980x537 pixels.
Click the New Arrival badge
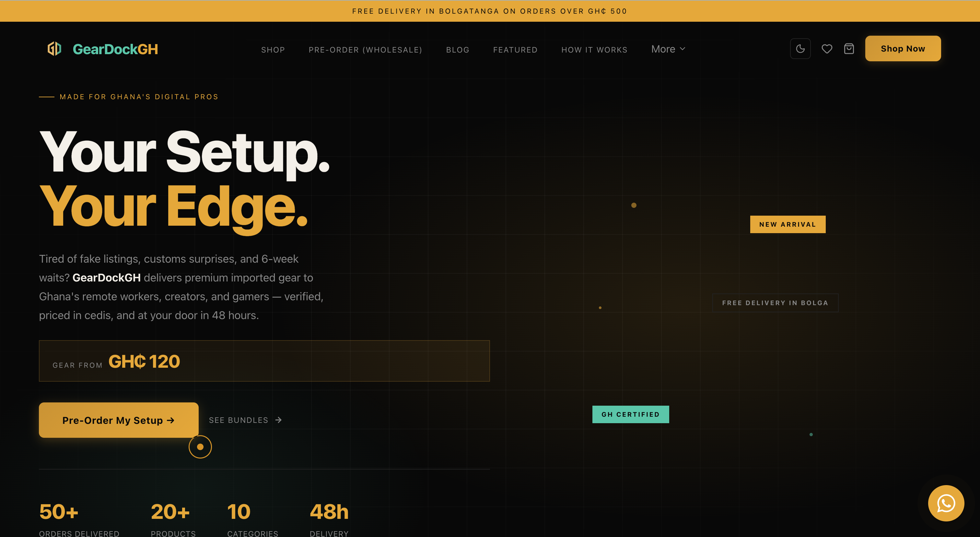coord(787,224)
